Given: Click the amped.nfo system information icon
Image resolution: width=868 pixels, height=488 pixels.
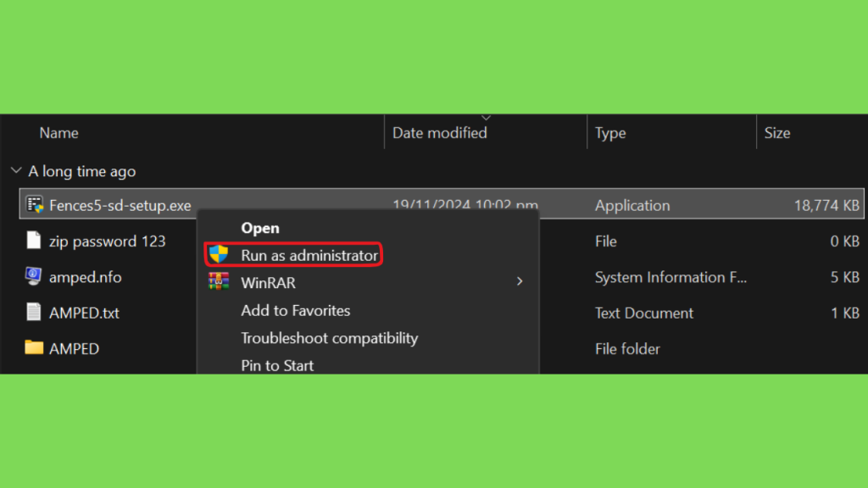Looking at the screenshot, I should tap(33, 276).
